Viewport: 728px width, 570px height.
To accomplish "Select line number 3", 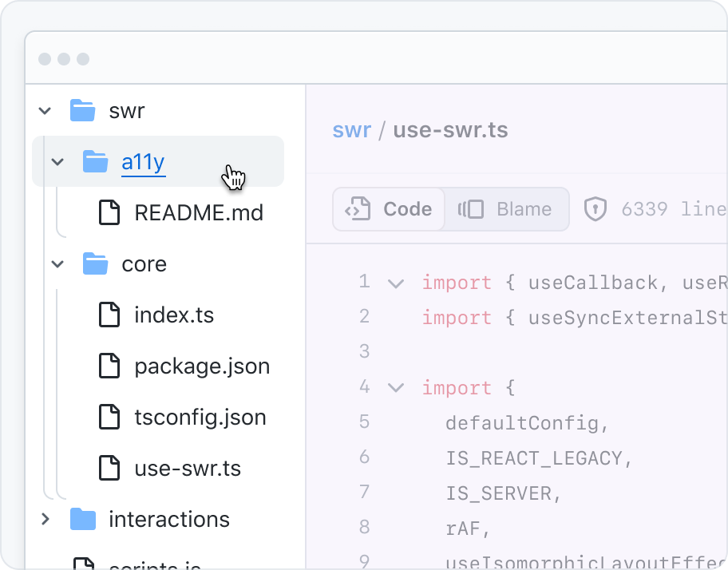I will pyautogui.click(x=365, y=351).
